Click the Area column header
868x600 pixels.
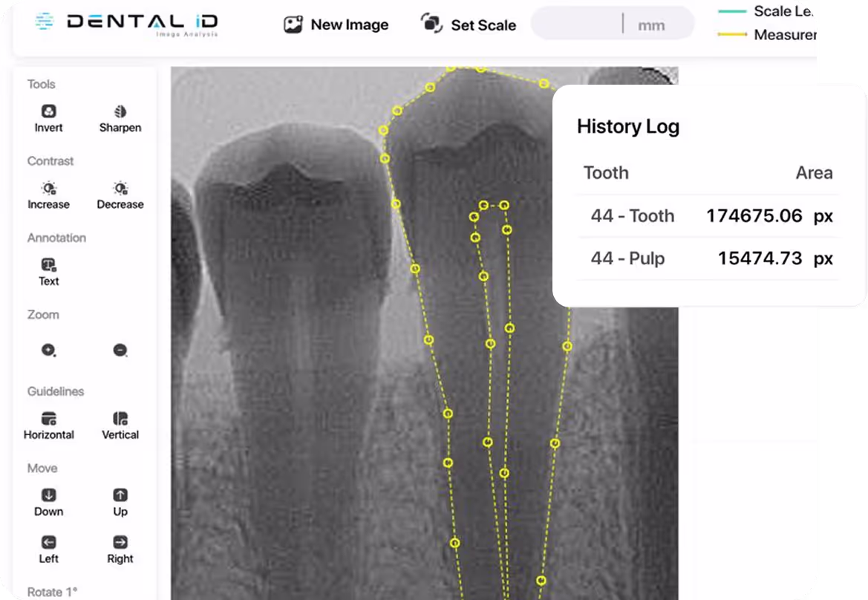[814, 173]
